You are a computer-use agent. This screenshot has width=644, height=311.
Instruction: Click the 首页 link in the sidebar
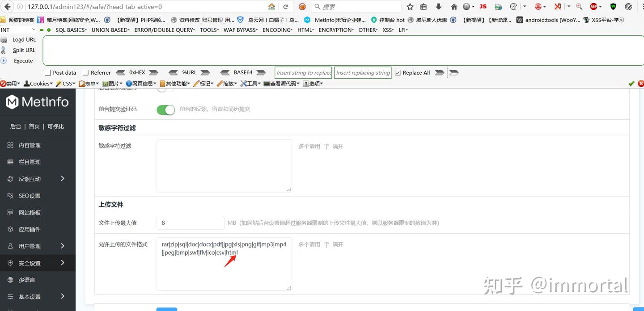[x=34, y=126]
